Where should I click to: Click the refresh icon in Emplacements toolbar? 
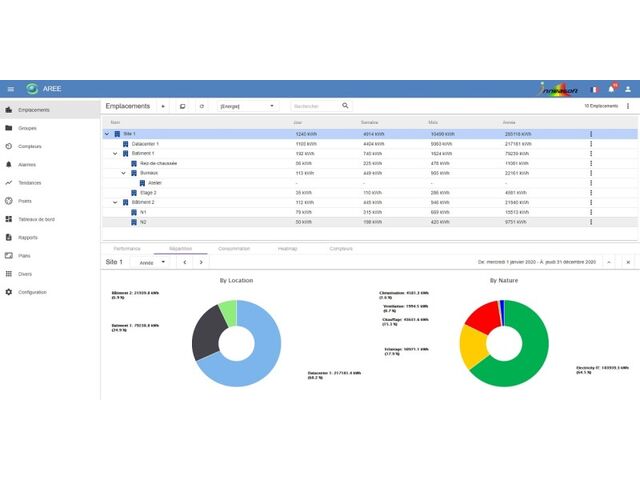[x=201, y=105]
